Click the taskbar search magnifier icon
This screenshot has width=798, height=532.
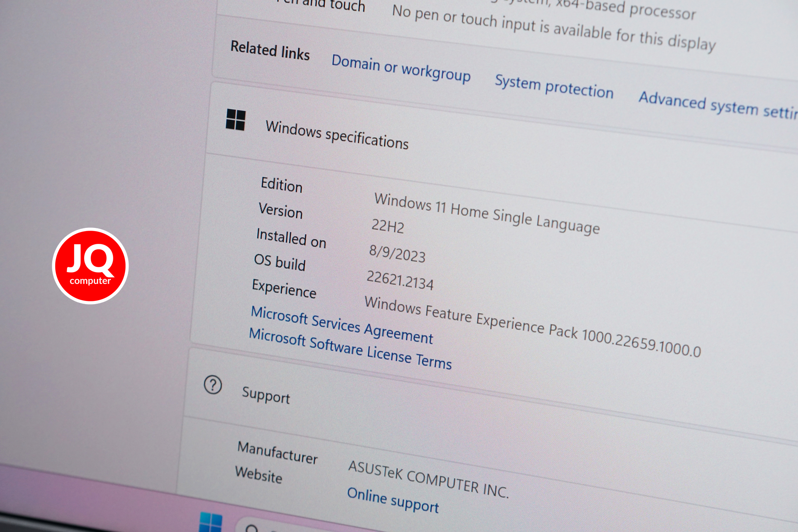(x=252, y=528)
